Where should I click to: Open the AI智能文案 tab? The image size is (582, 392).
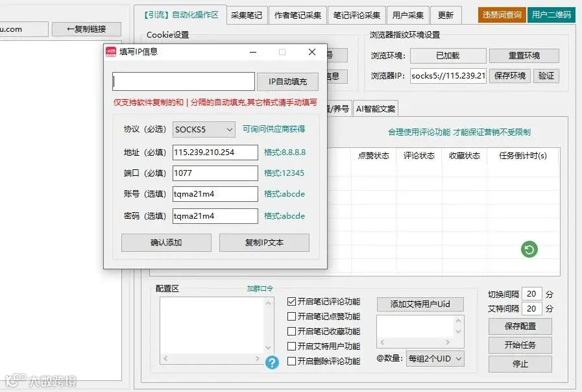click(x=376, y=109)
